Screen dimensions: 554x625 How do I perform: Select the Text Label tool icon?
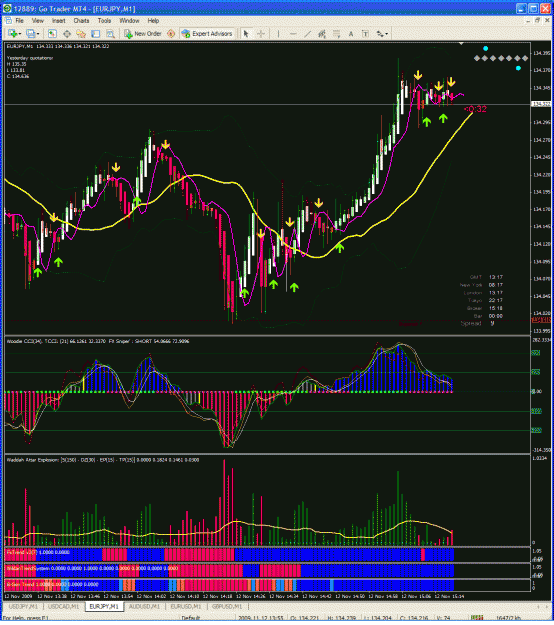[x=365, y=34]
